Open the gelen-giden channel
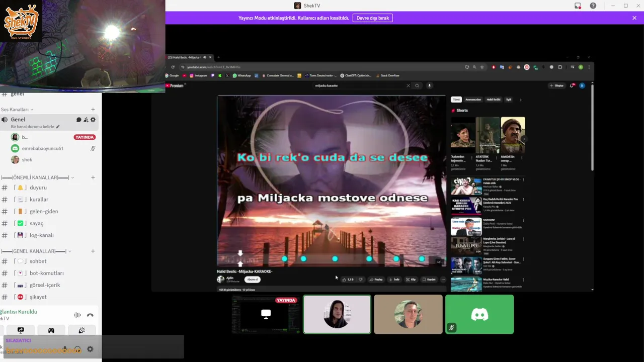644x362 pixels. click(x=49, y=211)
